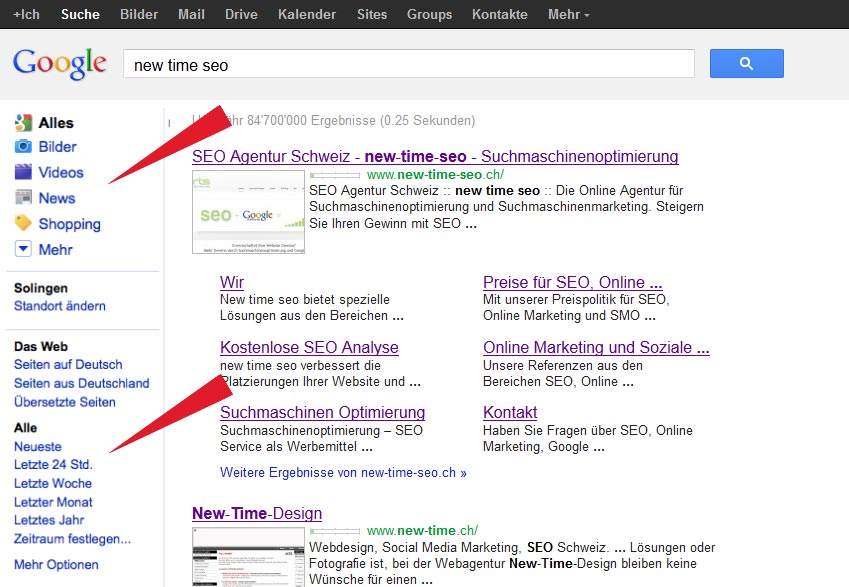Choose the Letzter Monat filter
Image resolution: width=849 pixels, height=587 pixels.
(53, 502)
